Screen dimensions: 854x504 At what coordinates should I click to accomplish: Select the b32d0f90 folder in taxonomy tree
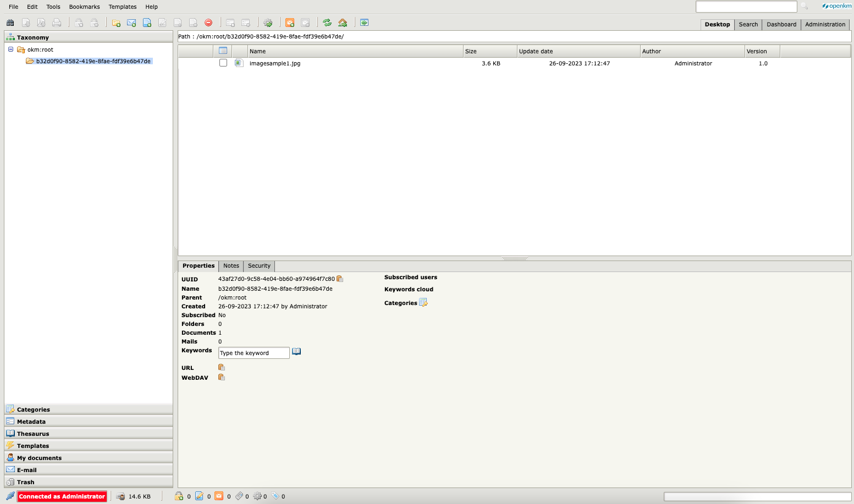(93, 61)
